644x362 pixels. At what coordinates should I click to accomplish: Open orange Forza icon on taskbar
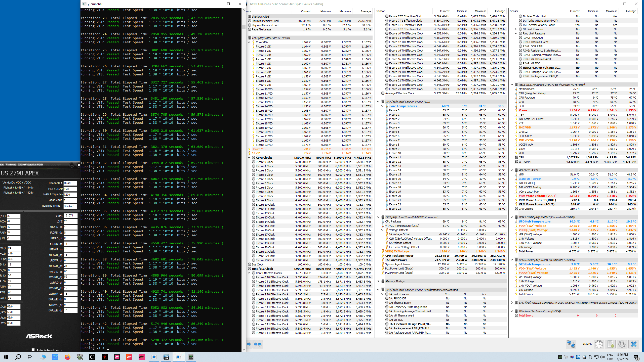[129, 357]
